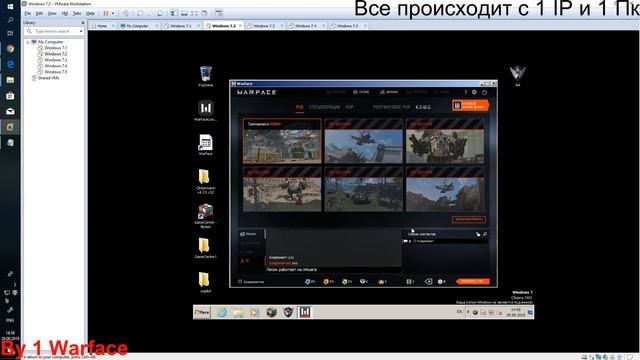Click the VM taskbar clock

tap(516, 313)
